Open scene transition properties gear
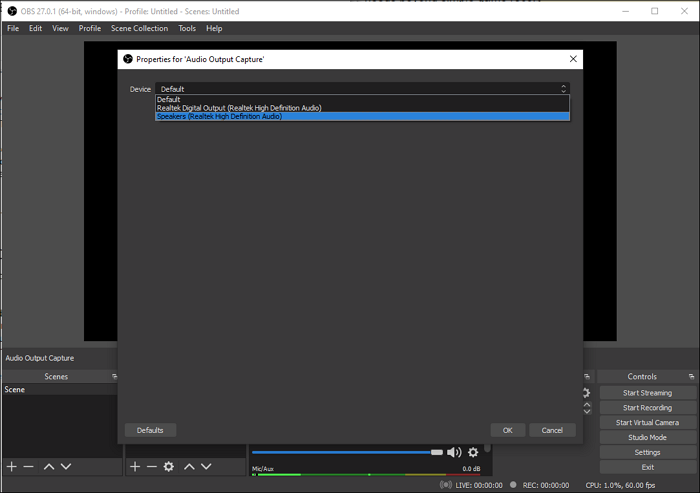 pos(586,393)
